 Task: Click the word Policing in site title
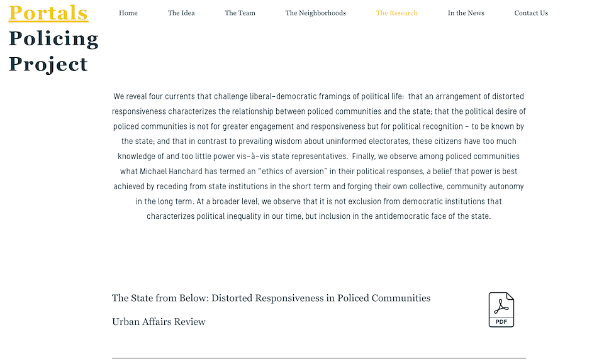[53, 39]
